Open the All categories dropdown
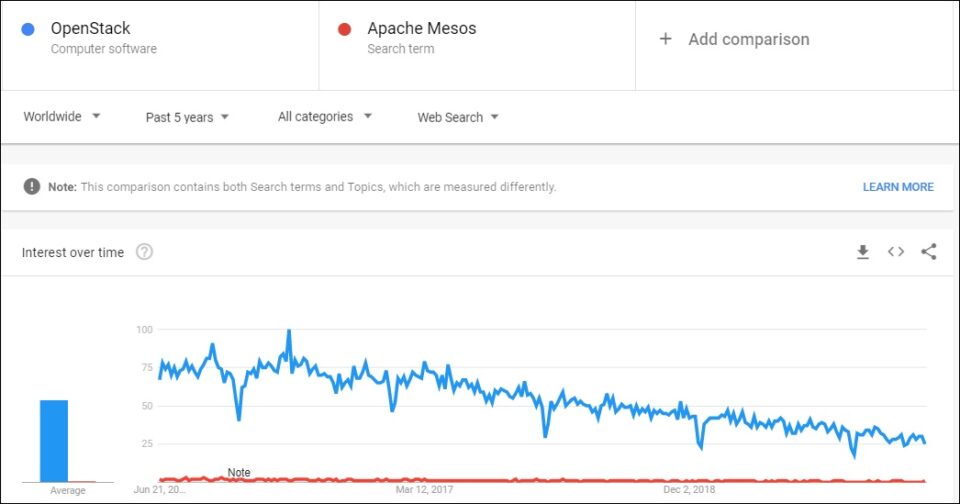Viewport: 960px width, 504px height. coord(324,116)
